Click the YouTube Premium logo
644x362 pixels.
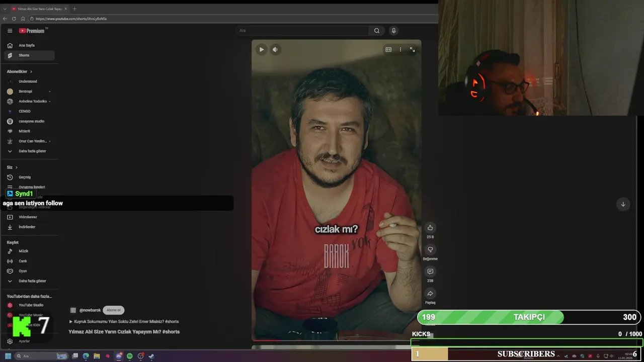pos(32,31)
